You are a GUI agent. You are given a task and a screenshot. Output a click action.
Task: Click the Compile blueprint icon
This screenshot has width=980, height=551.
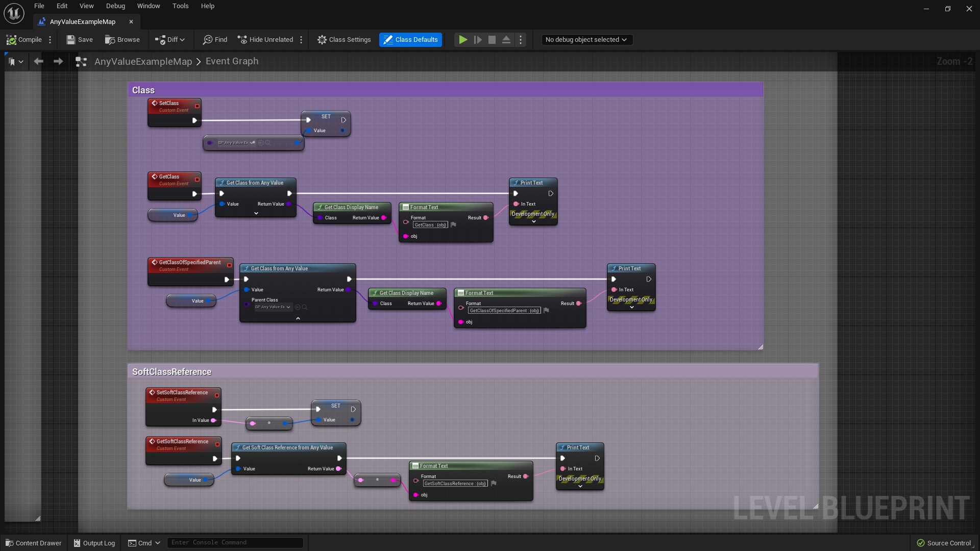coord(11,40)
